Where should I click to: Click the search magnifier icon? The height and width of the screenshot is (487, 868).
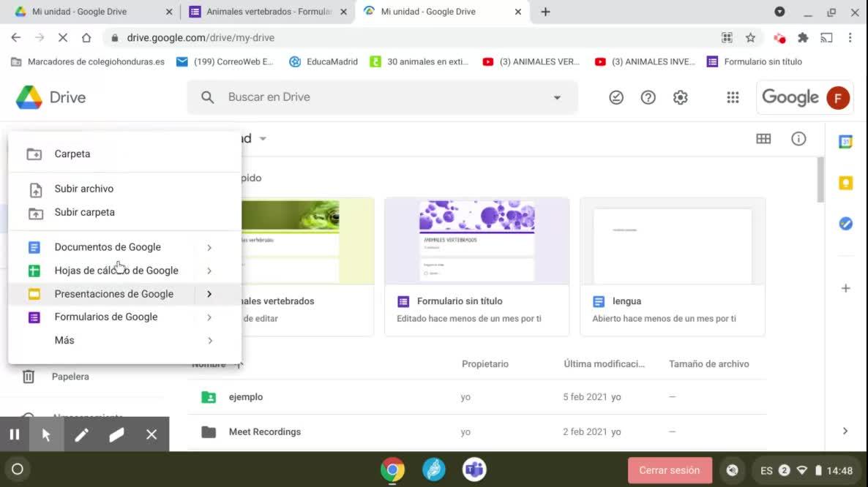pos(208,97)
